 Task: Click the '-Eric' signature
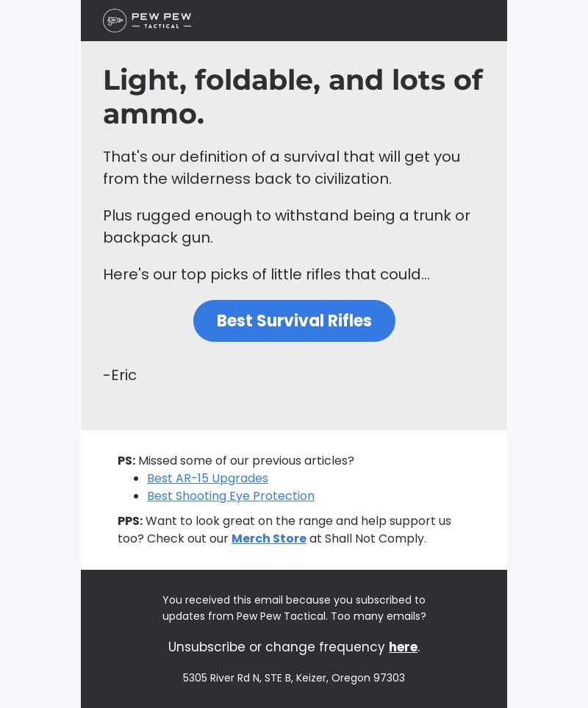pyautogui.click(x=120, y=375)
